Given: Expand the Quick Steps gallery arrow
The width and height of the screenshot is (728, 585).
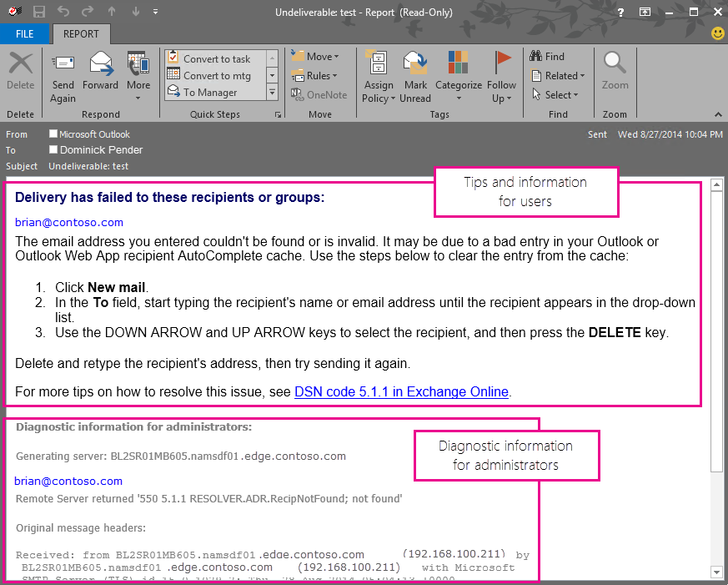Looking at the screenshot, I should click(x=272, y=92).
